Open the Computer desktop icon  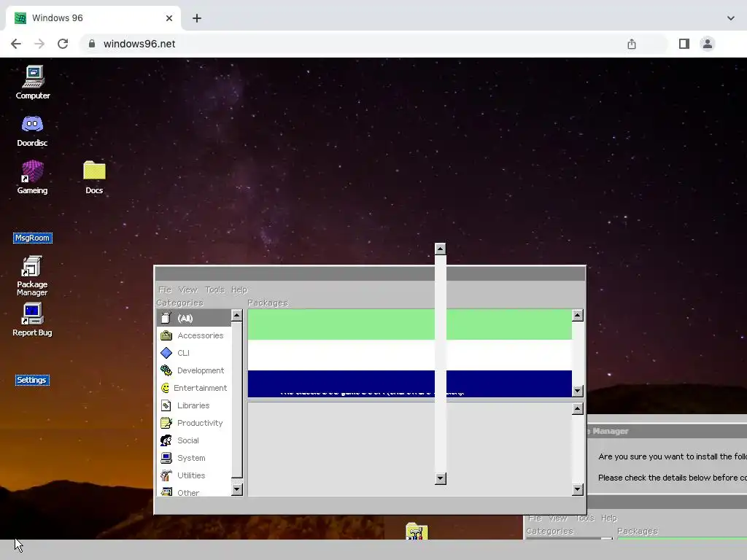[x=33, y=82]
